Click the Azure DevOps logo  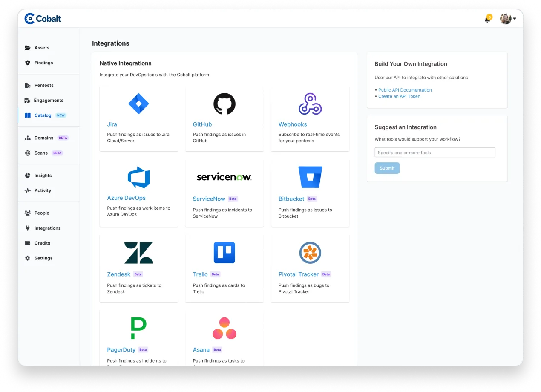click(139, 178)
